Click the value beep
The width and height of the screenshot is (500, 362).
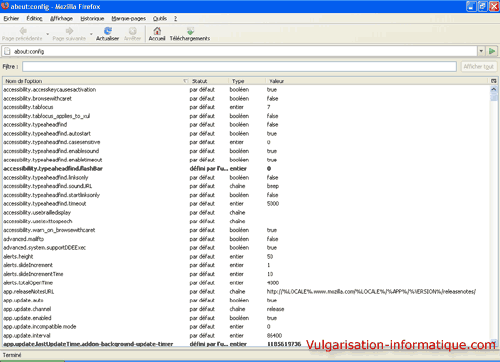coord(273,186)
